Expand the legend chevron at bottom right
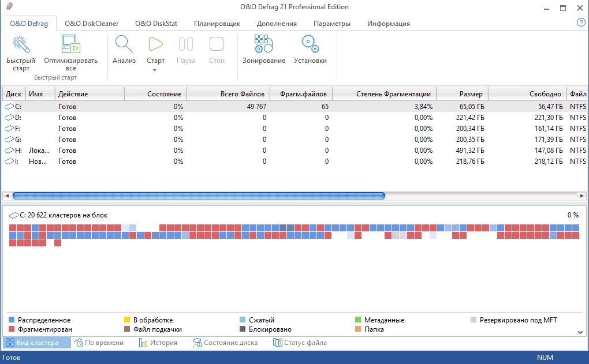This screenshot has width=589, height=364. point(580,332)
